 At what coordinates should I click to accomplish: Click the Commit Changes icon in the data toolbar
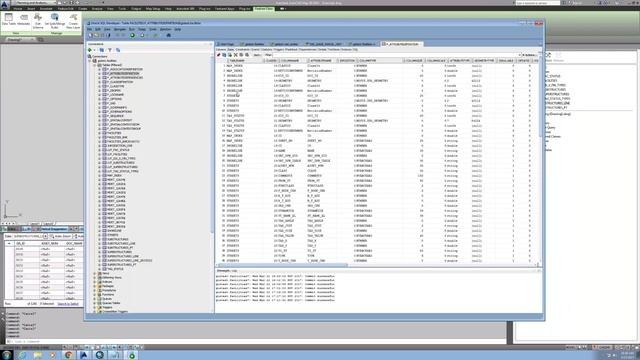[241, 55]
